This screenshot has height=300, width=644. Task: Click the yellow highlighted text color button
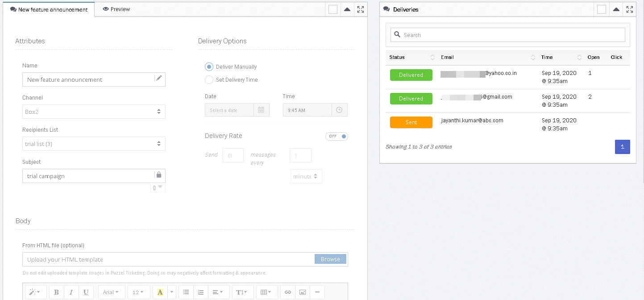(x=160, y=292)
